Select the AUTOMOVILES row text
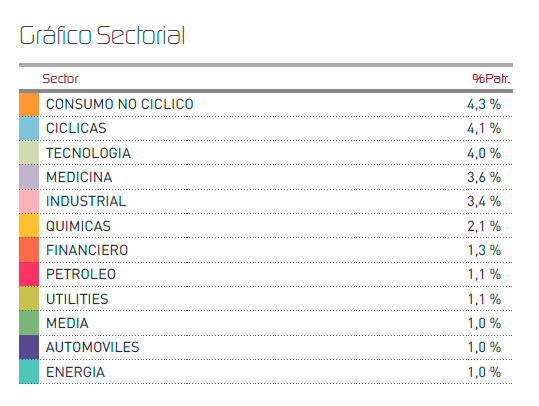The width and height of the screenshot is (539, 406). tap(92, 347)
